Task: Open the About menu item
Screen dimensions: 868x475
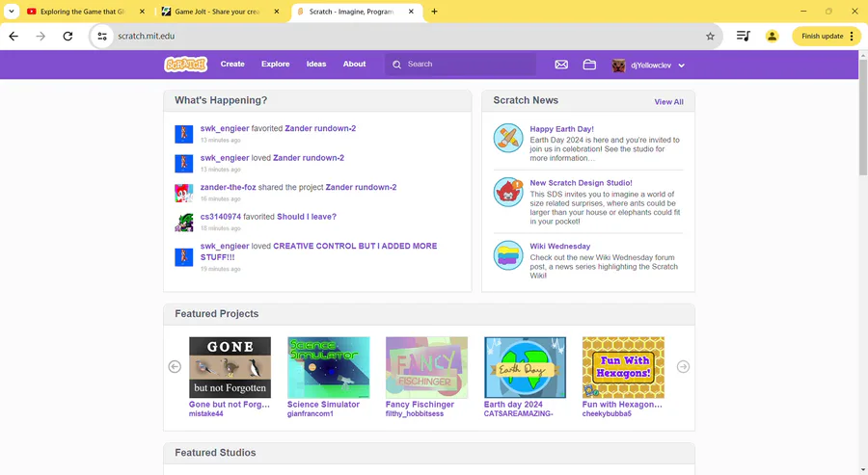Action: pos(354,65)
